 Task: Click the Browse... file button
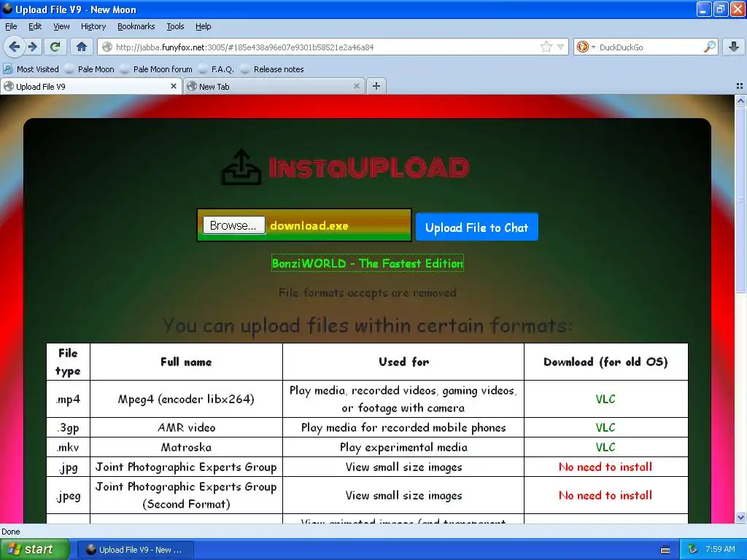233,225
